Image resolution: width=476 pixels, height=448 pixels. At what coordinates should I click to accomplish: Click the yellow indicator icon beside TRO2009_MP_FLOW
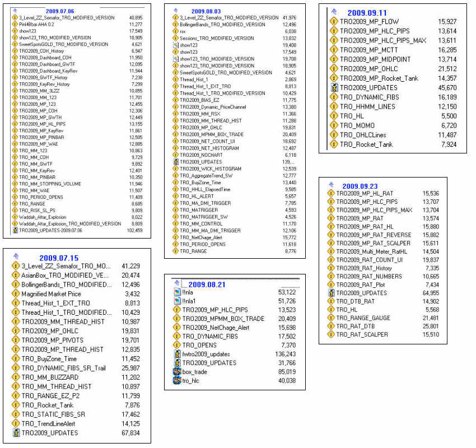pos(333,21)
